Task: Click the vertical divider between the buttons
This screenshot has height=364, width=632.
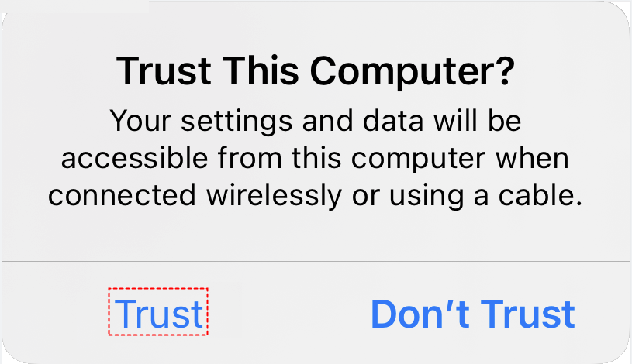Action: click(x=316, y=313)
